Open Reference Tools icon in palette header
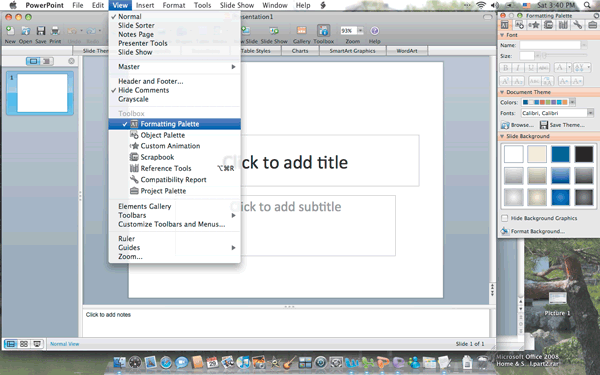The width and height of the screenshot is (600, 375). 563,25
